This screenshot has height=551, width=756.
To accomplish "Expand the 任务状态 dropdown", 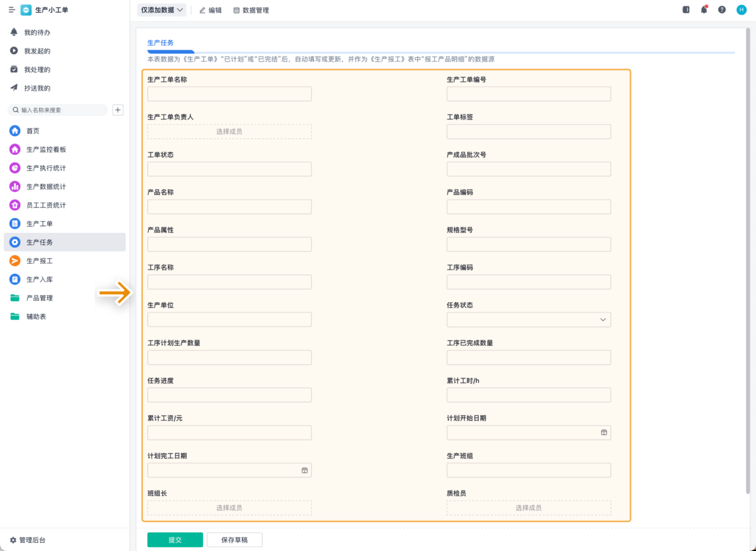I will [x=529, y=320].
